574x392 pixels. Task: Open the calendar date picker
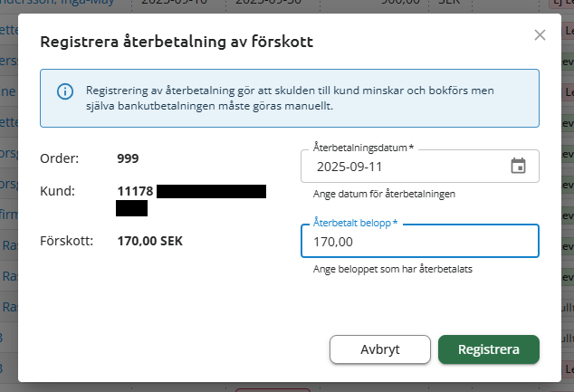click(x=518, y=166)
